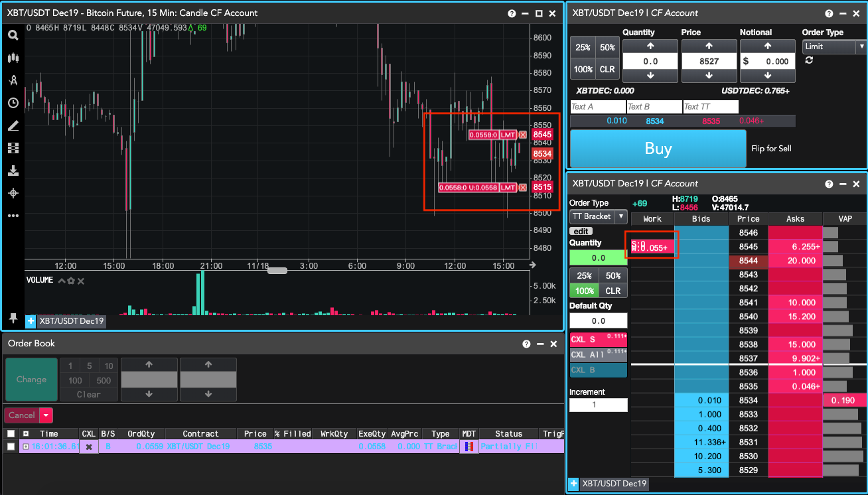Click Flip for Sell
868x495 pixels.
771,149
